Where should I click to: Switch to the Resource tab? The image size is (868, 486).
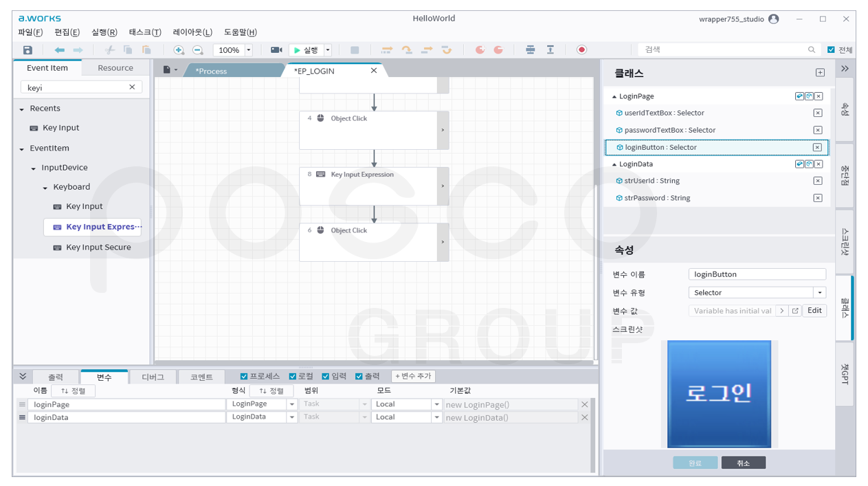[115, 68]
